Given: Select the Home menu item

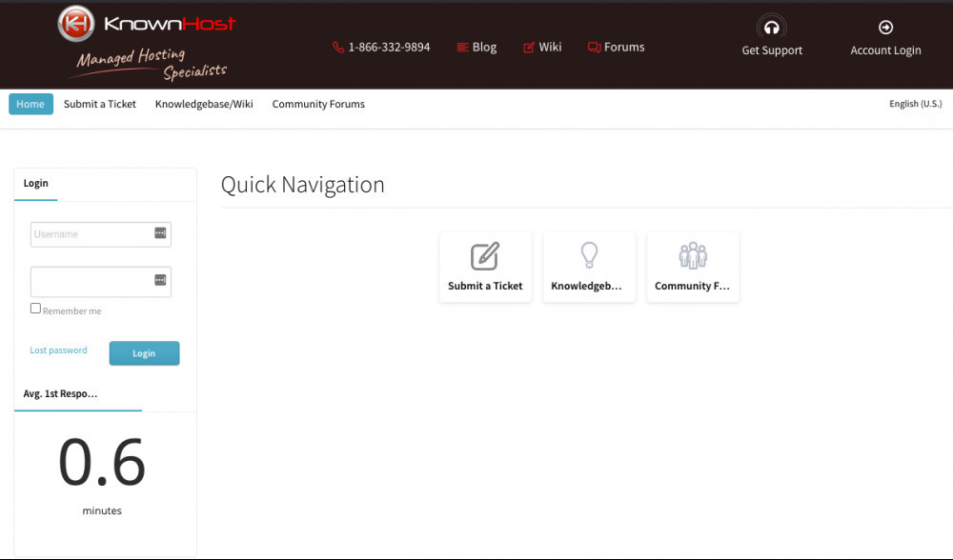Looking at the screenshot, I should coord(30,104).
